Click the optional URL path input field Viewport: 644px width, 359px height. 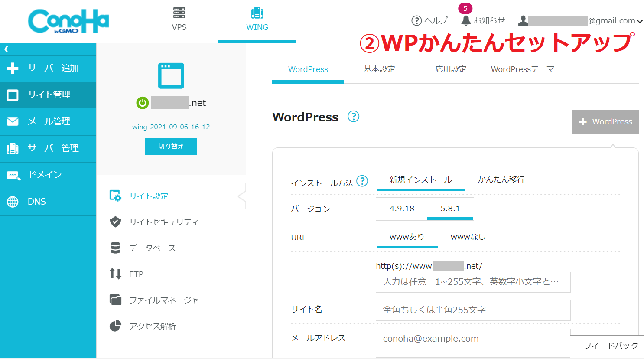click(x=473, y=282)
